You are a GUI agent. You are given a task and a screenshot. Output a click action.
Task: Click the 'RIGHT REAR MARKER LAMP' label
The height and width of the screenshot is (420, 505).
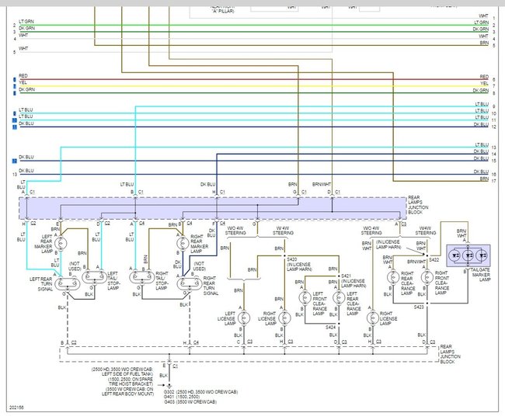[x=200, y=244]
